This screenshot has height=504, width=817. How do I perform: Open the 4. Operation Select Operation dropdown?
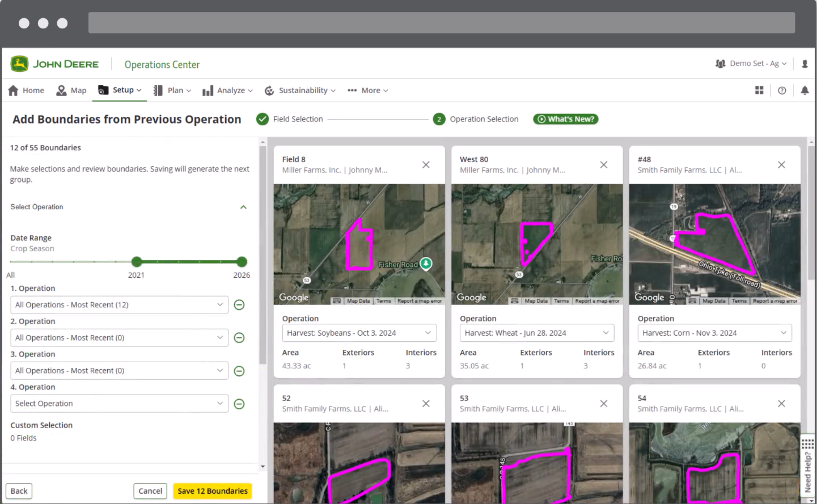[120, 404]
